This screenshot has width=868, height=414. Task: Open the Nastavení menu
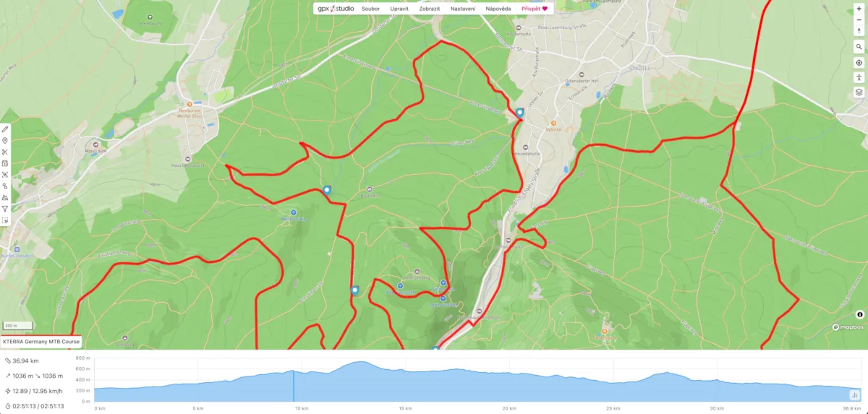[463, 9]
